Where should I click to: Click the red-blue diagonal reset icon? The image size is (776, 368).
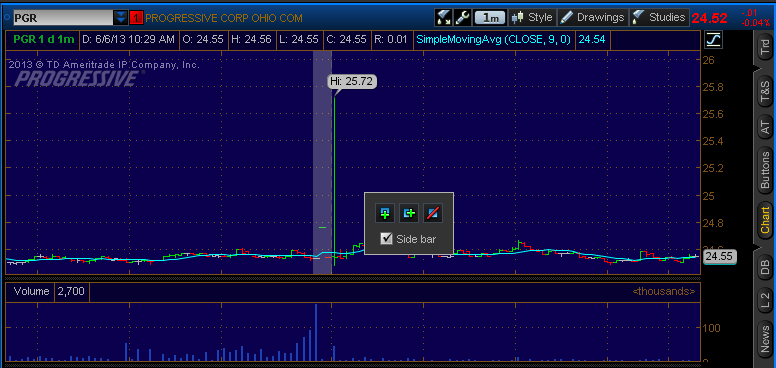(433, 213)
